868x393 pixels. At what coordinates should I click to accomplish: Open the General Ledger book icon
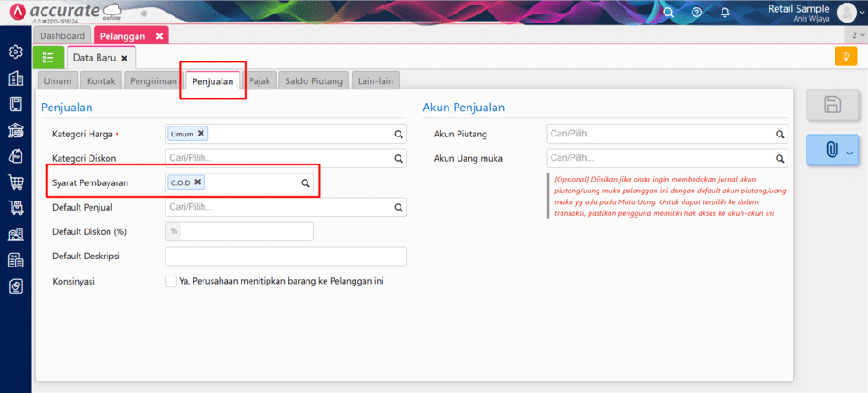pyautogui.click(x=15, y=104)
